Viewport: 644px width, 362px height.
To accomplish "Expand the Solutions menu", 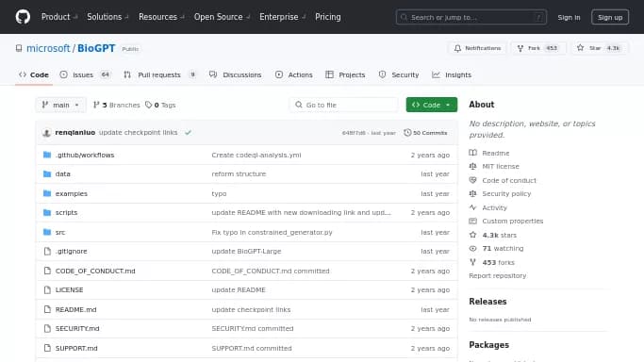I will pyautogui.click(x=107, y=17).
